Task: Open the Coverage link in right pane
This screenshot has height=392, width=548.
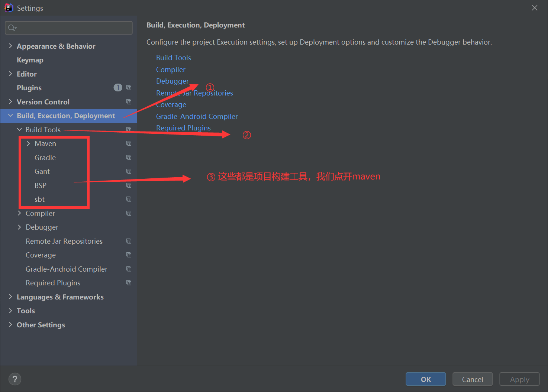Action: 171,104
